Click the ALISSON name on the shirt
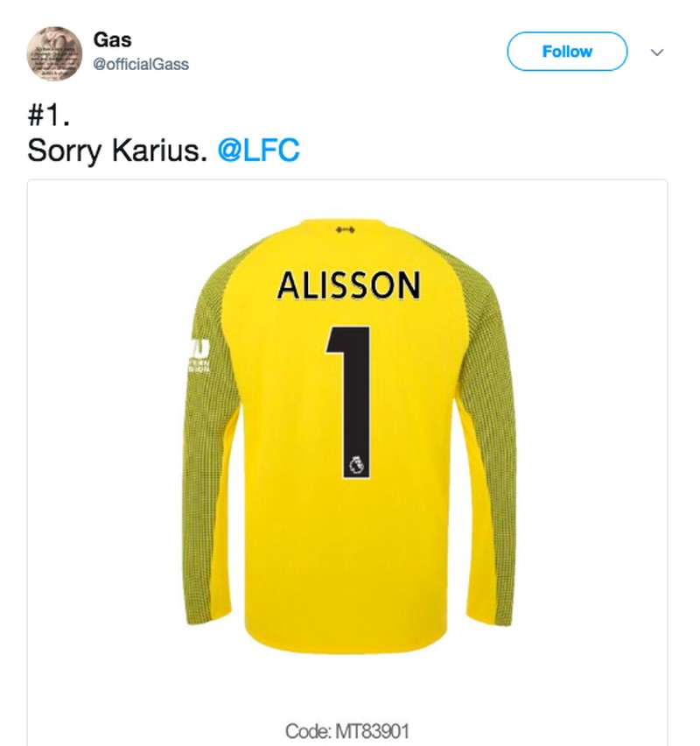Screen dimensions: 700x746 click(349, 285)
